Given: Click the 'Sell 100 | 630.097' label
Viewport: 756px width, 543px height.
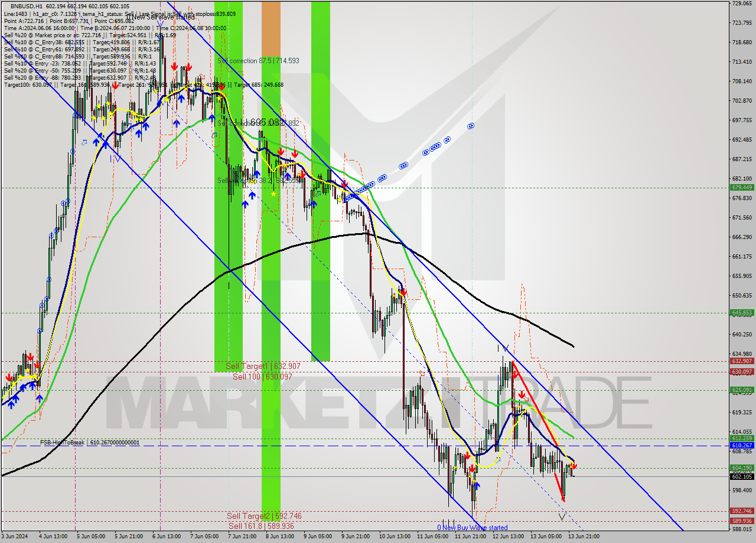Looking at the screenshot, I should 262,377.
